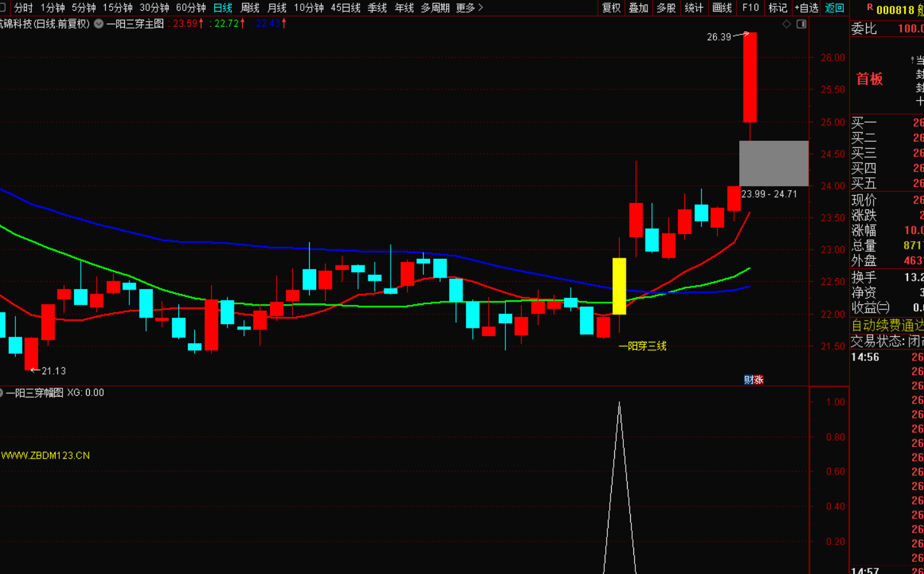The width and height of the screenshot is (924, 574).
Task: Expand the 更多 periods list
Action: coord(470,8)
